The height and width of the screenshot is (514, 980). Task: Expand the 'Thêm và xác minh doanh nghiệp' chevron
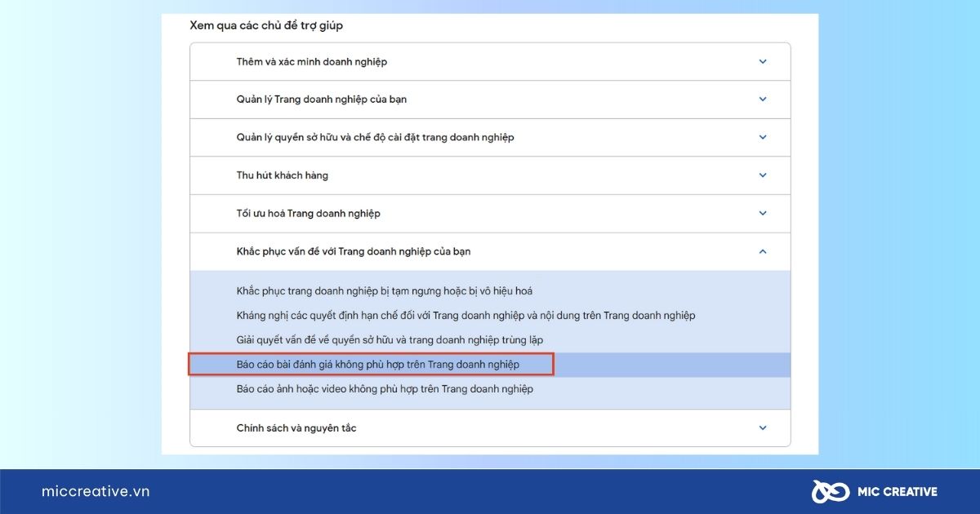click(763, 61)
